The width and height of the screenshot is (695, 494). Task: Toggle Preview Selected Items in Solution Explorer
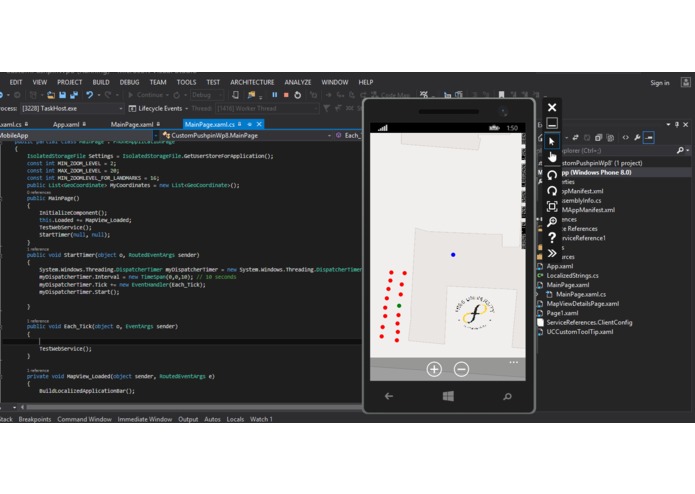coord(649,138)
